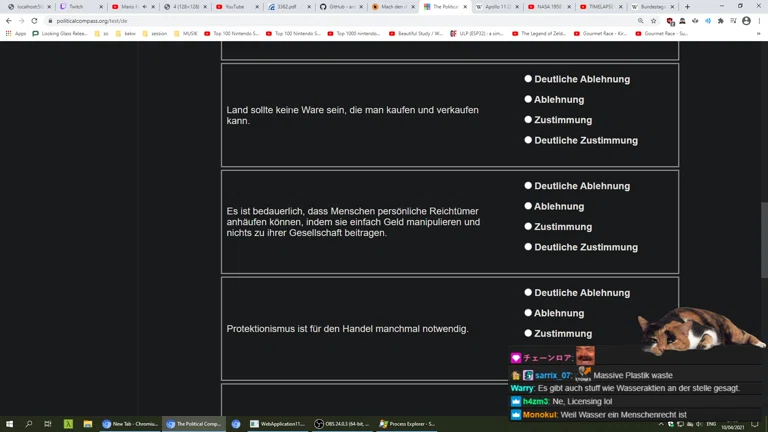Switch to the GitHub tab
The height and width of the screenshot is (432, 768).
[341, 7]
